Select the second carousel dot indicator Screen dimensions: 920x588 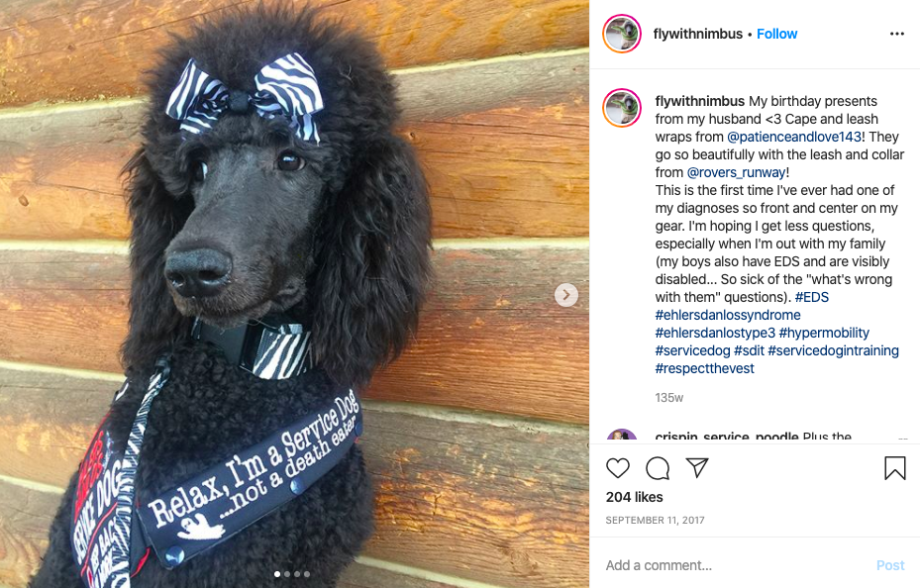[287, 574]
